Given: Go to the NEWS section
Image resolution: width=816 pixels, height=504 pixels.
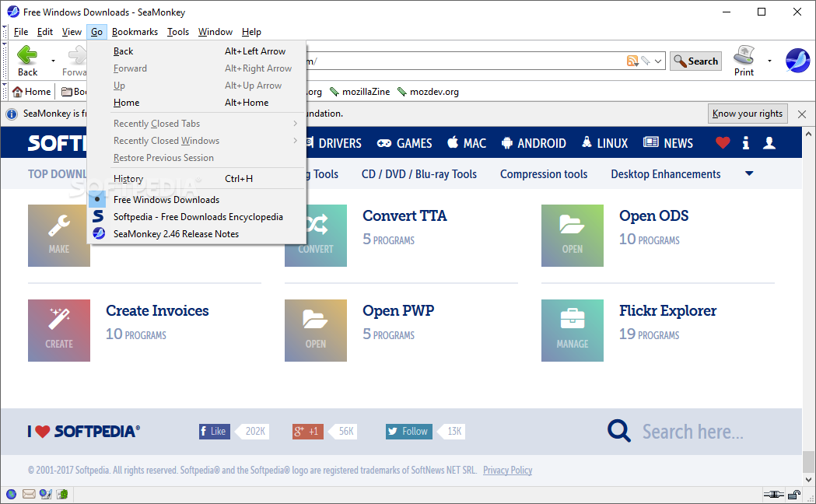Looking at the screenshot, I should pos(668,142).
